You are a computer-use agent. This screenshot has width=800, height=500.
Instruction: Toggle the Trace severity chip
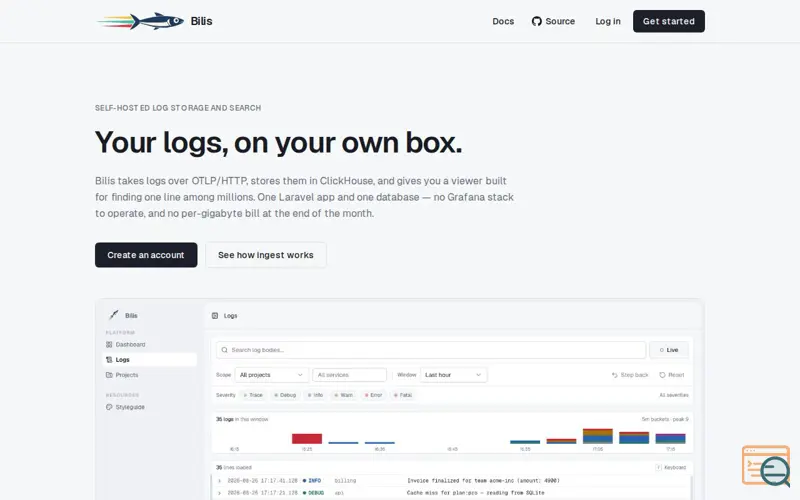tap(253, 395)
